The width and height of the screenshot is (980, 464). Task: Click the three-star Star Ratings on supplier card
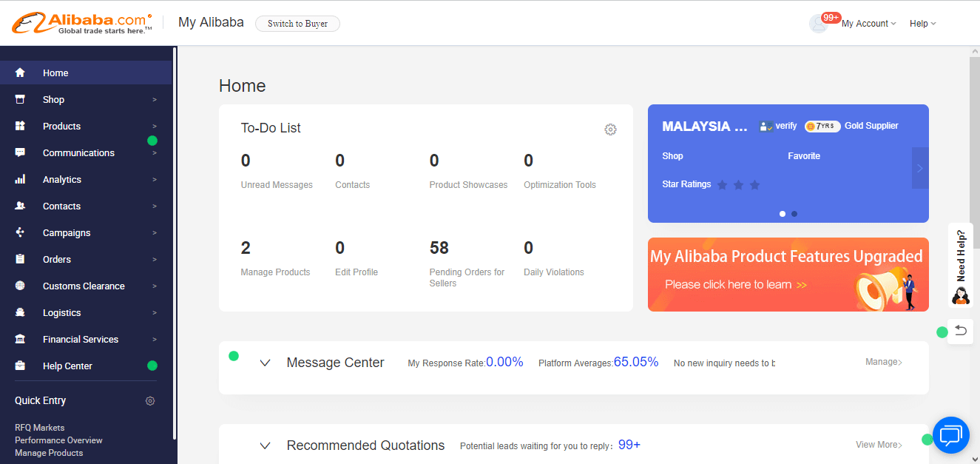(x=738, y=185)
